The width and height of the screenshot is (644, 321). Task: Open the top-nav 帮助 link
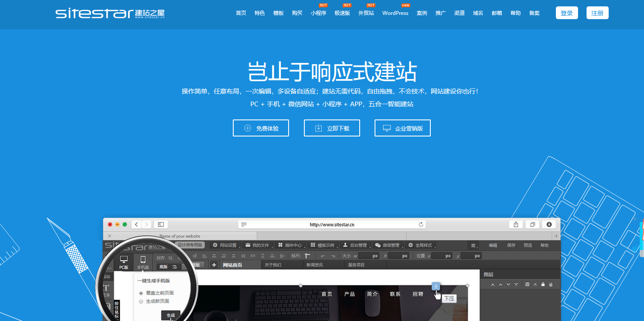point(515,13)
